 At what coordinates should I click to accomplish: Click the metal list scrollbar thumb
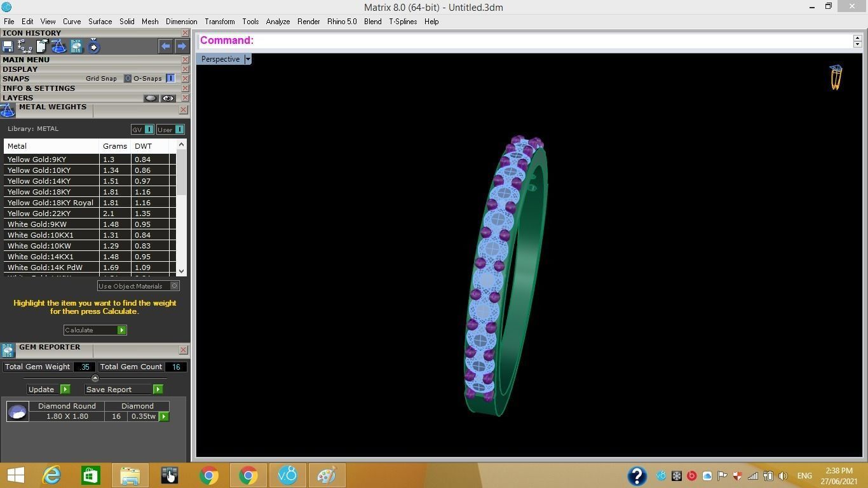coord(182,172)
